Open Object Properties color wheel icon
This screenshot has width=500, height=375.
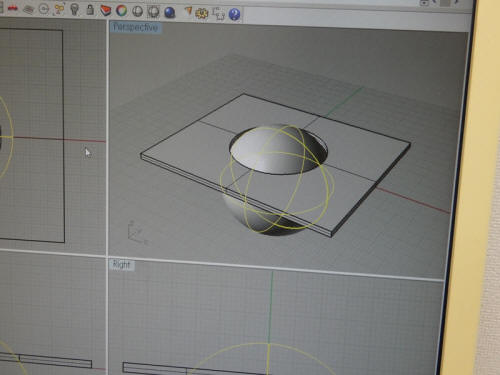click(x=122, y=11)
